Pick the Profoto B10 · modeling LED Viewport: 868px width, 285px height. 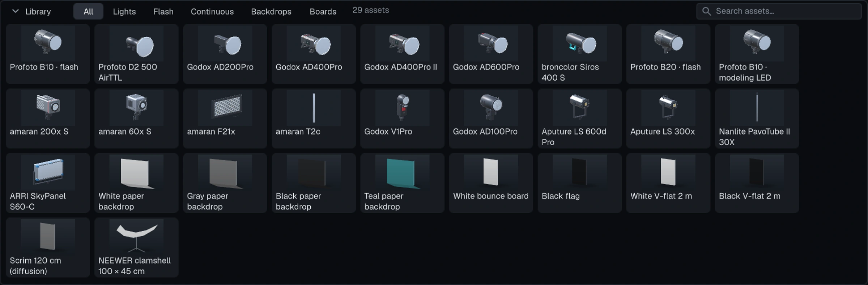click(757, 54)
